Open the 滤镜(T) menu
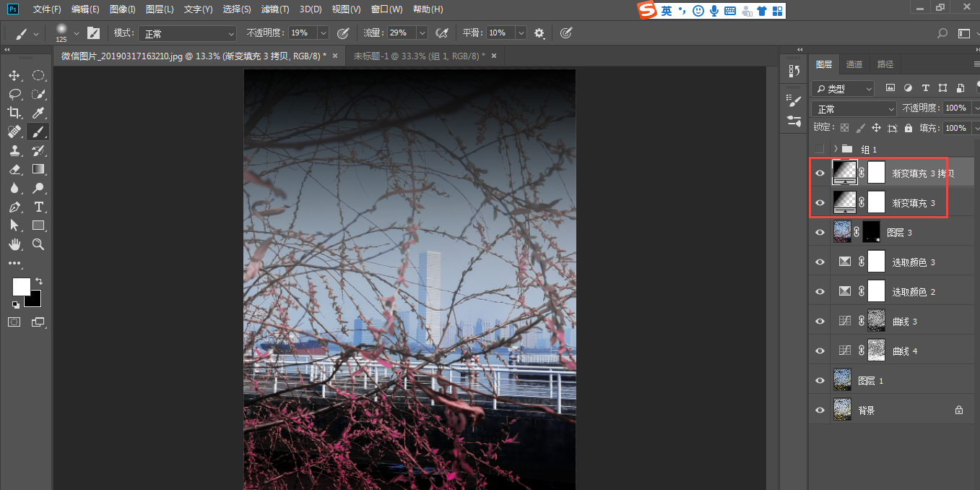 click(274, 9)
